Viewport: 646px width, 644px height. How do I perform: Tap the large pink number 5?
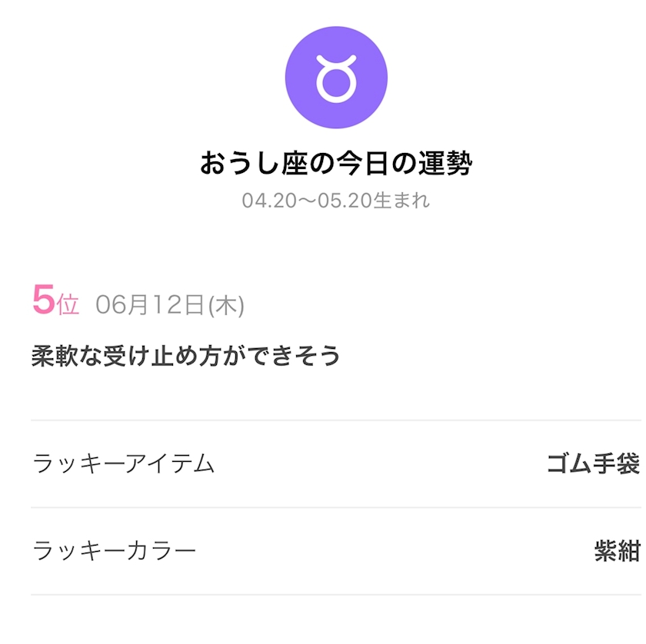pos(43,300)
